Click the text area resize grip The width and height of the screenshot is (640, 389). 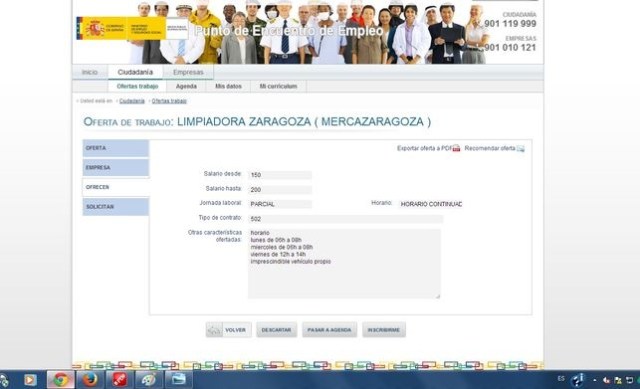pos(438,296)
